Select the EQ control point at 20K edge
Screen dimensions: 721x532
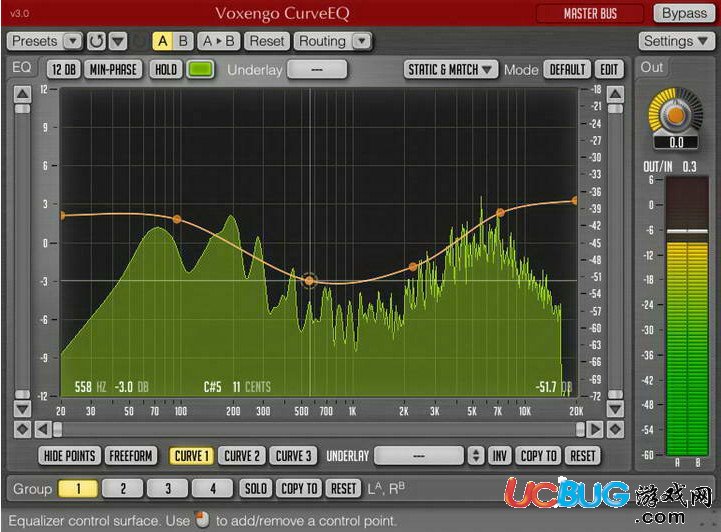(x=575, y=200)
